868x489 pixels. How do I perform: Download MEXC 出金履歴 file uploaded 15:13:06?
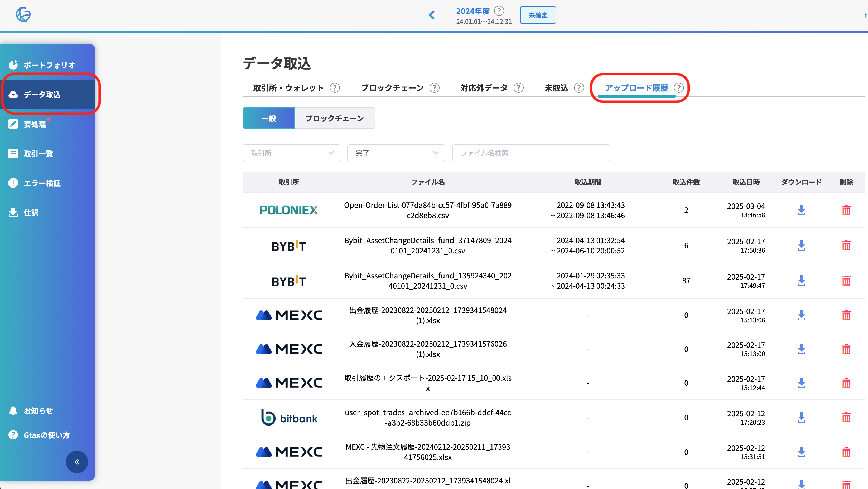pyautogui.click(x=801, y=316)
